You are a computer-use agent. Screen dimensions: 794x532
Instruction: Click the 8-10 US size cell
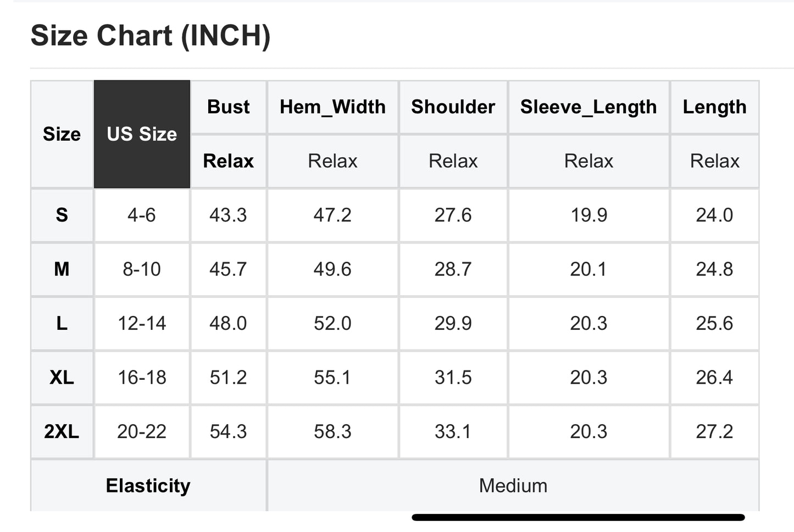[x=142, y=269]
